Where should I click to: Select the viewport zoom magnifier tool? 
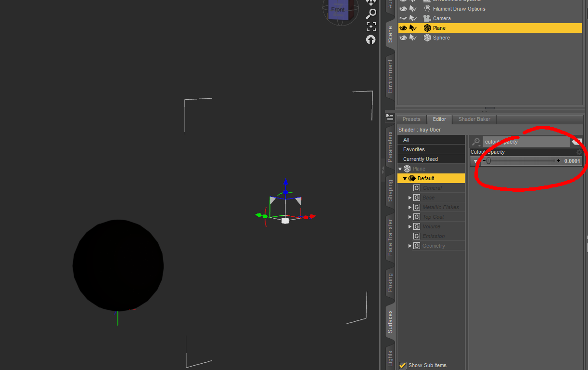(371, 13)
